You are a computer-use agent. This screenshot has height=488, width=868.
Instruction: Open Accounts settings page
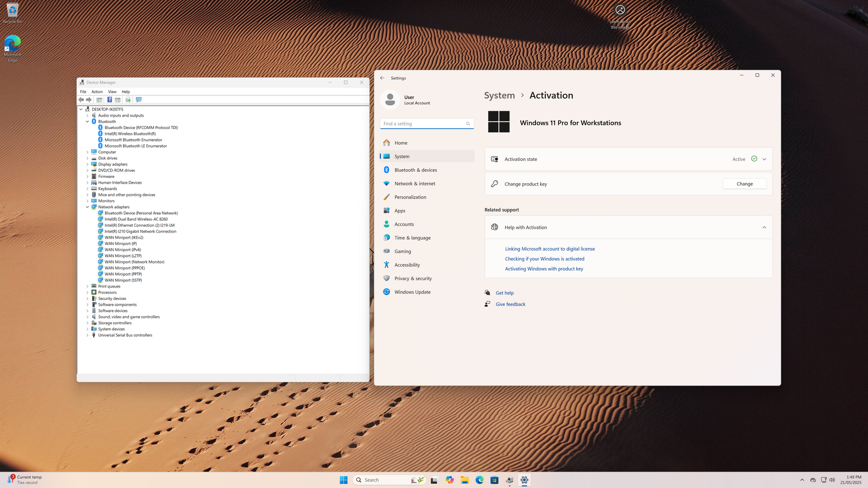coord(427,224)
